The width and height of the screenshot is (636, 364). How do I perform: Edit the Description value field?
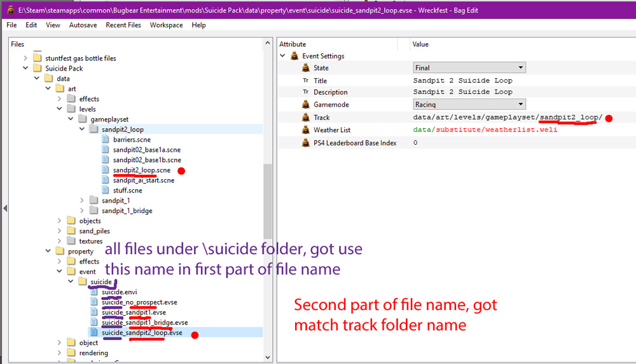click(x=463, y=92)
